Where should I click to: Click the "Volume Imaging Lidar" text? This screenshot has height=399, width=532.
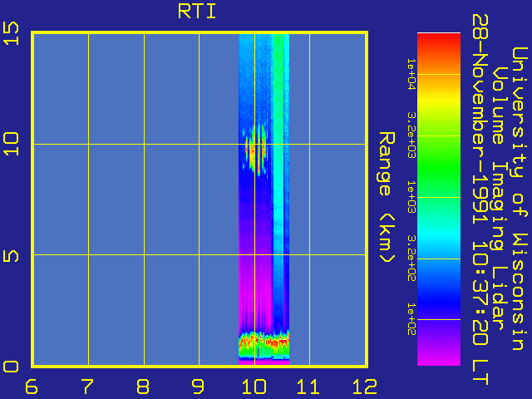(x=500, y=199)
